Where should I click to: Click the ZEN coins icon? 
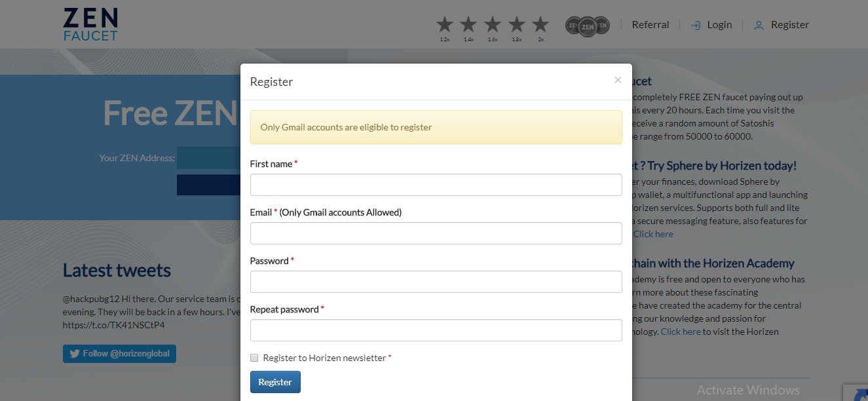(x=587, y=26)
